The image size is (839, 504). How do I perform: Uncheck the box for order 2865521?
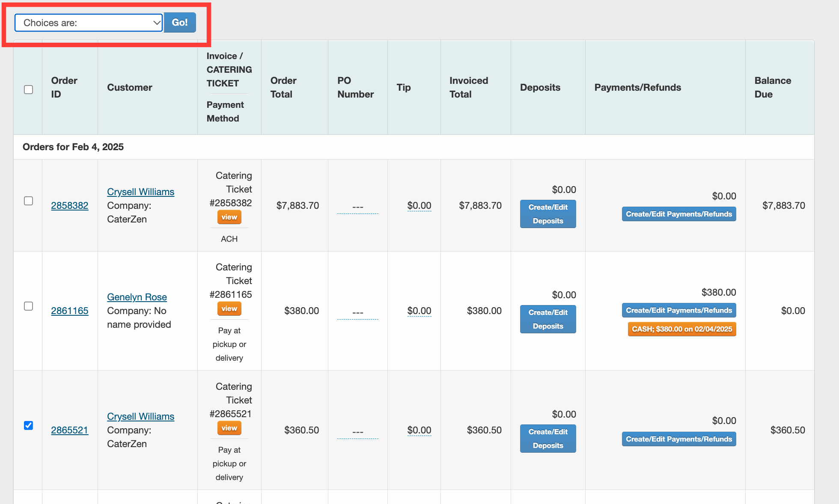pos(28,425)
